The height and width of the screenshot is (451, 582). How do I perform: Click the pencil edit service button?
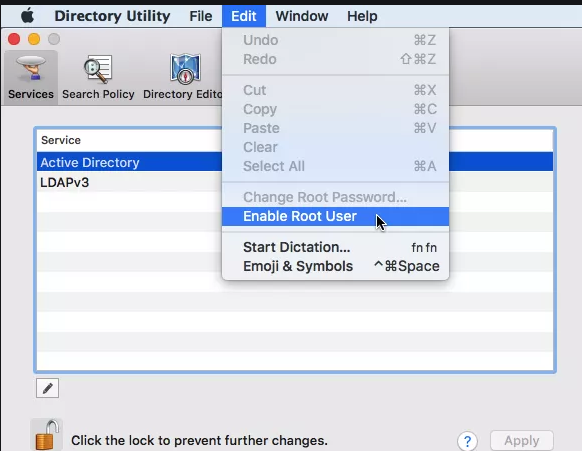click(48, 388)
